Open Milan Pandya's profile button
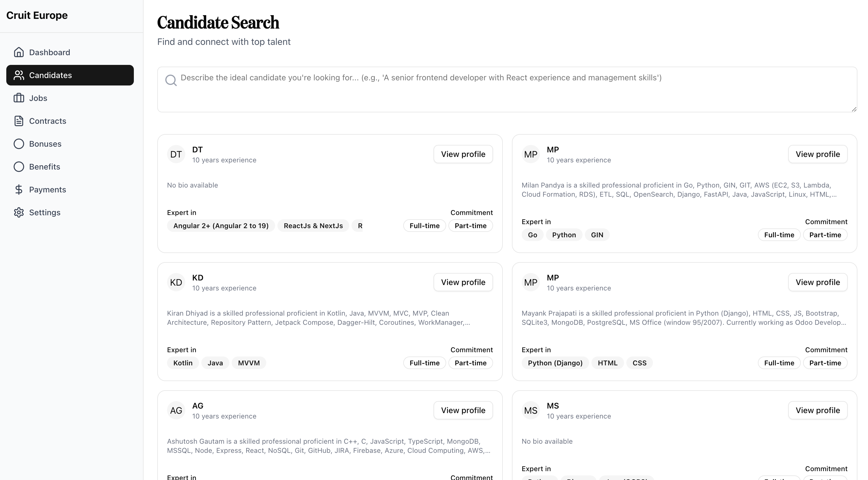The width and height of the screenshot is (868, 480). pos(817,154)
